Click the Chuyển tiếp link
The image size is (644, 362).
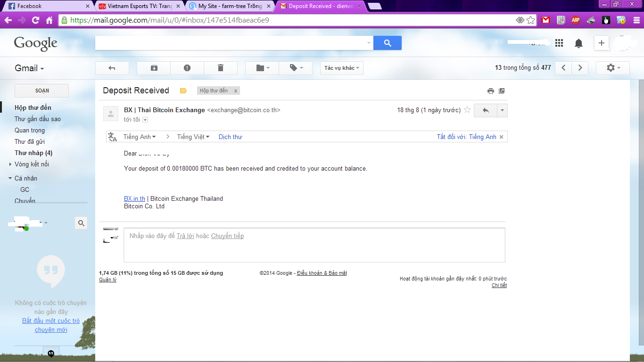228,236
